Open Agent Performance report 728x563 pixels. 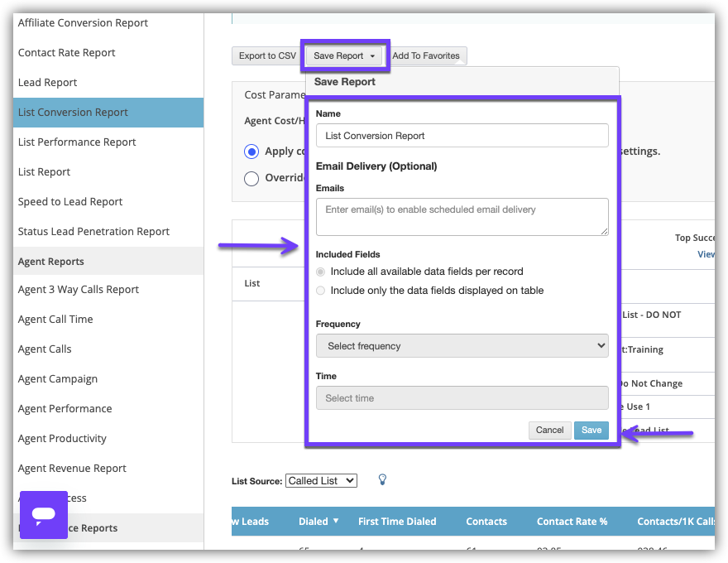click(65, 408)
